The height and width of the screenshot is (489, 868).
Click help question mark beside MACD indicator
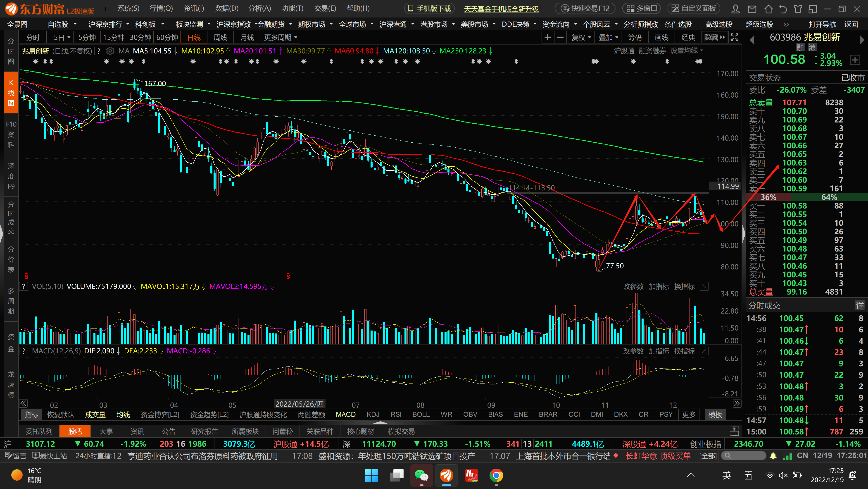coord(24,351)
